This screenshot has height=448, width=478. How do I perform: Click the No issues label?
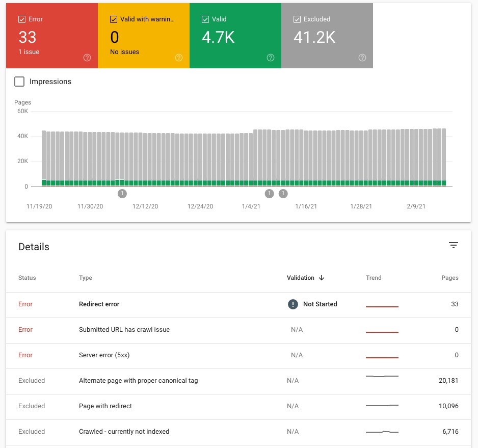coord(124,52)
